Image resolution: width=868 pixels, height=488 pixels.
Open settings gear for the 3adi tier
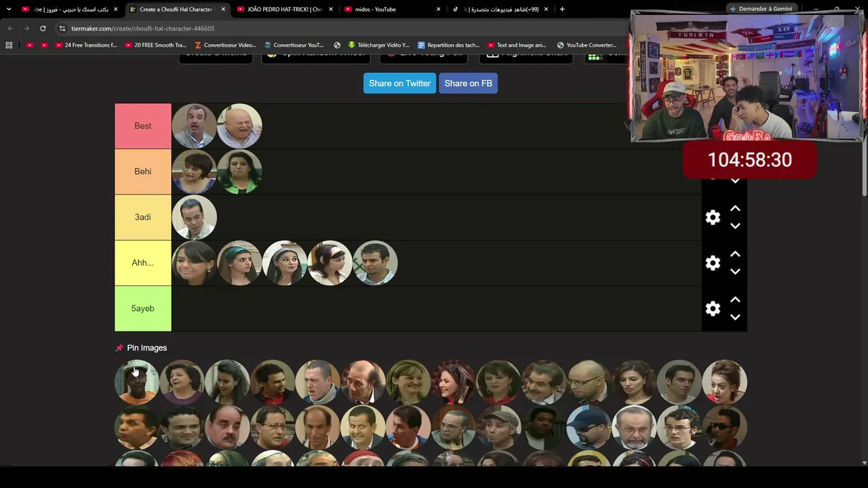713,218
